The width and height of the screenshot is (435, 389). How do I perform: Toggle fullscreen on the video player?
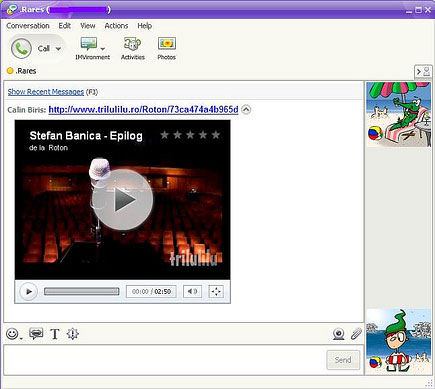coord(216,291)
